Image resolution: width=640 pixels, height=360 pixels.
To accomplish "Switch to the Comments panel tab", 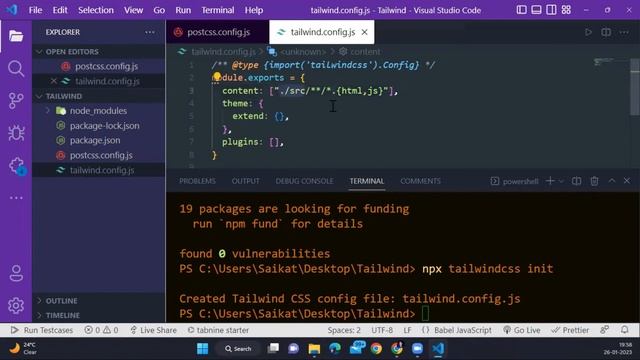I will click(420, 181).
